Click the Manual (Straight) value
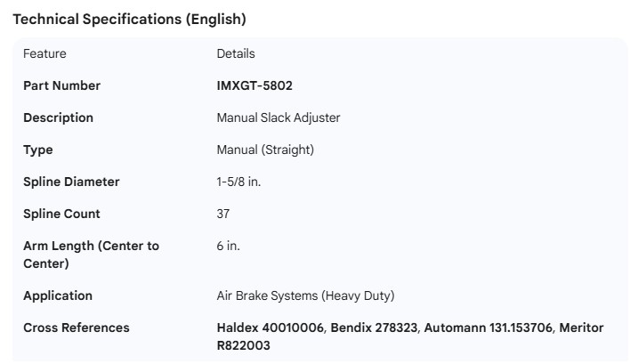 point(265,150)
